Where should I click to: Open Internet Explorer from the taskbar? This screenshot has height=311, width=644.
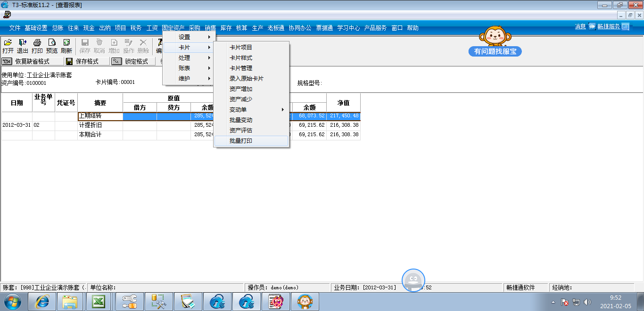(x=42, y=302)
